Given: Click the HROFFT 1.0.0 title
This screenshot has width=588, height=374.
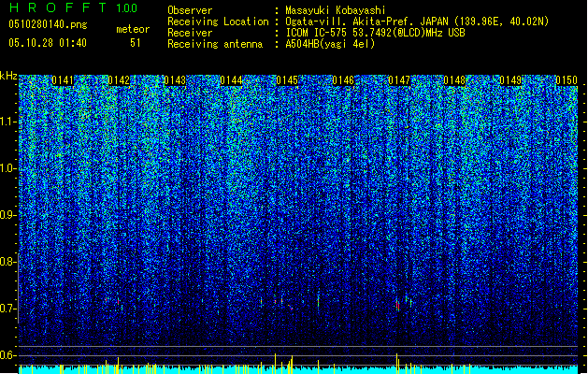Looking at the screenshot, I should 73,7.
